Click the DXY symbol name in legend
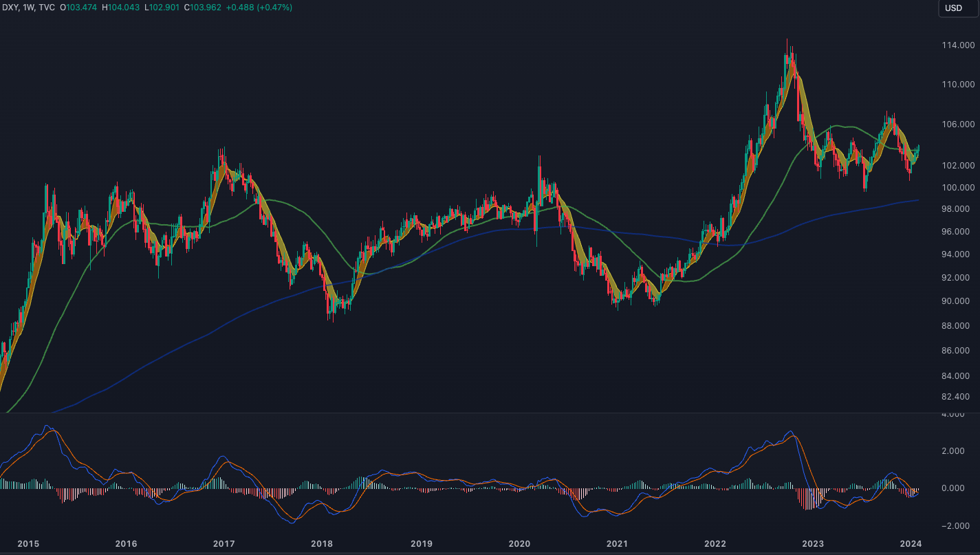Viewport: 980px width, 555px height. (10, 8)
